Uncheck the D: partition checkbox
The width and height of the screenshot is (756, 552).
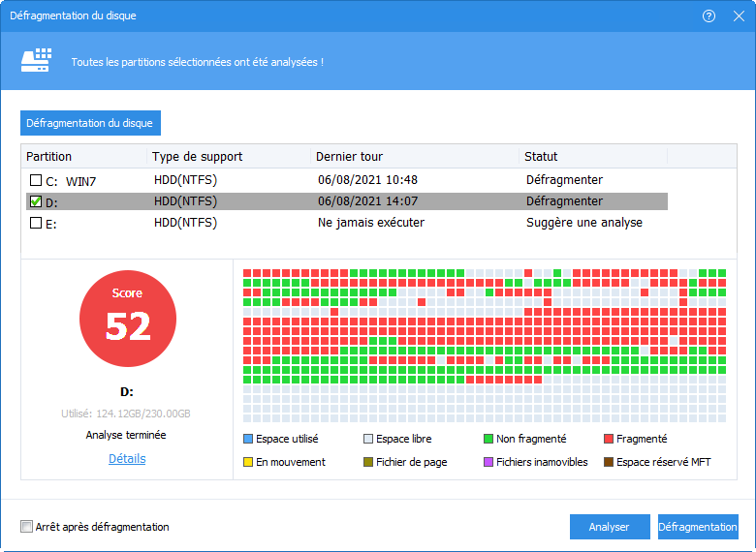point(36,201)
